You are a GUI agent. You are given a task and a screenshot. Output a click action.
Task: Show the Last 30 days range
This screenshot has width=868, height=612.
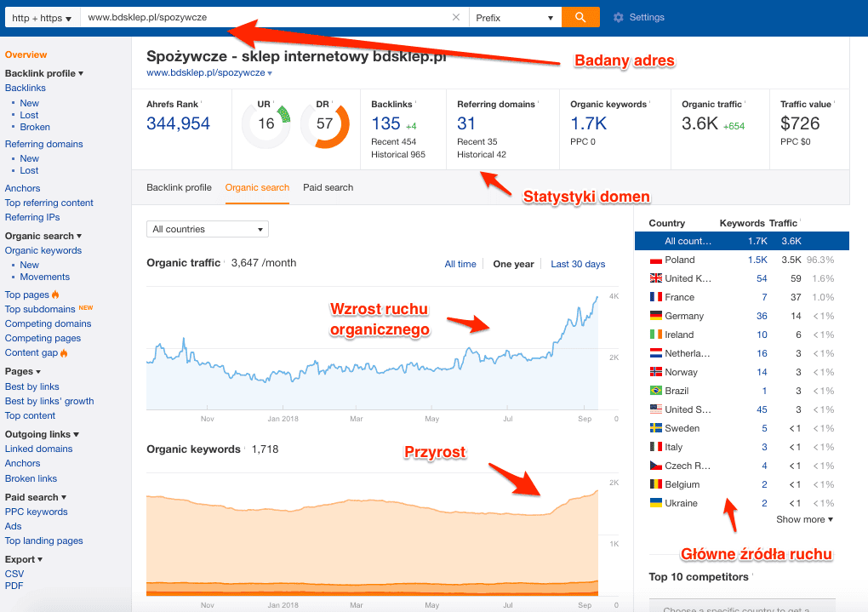pyautogui.click(x=578, y=264)
